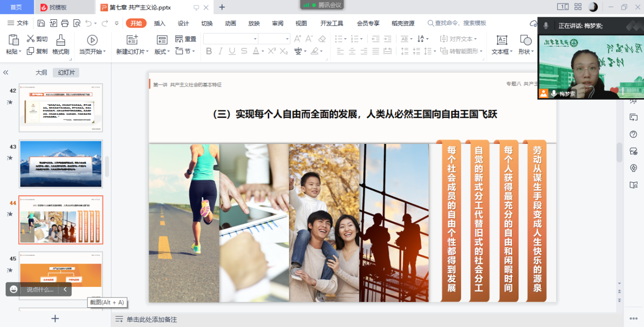
Task: Toggle bold formatting
Action: [209, 51]
